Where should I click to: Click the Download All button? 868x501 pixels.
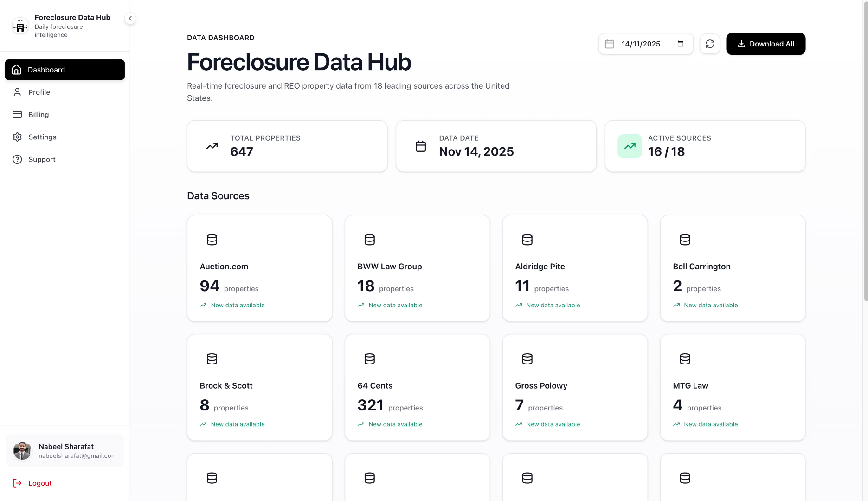click(765, 44)
